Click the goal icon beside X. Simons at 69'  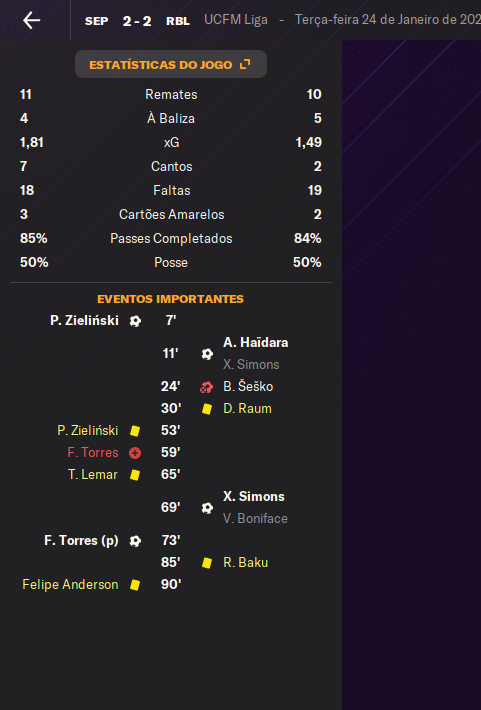207,508
